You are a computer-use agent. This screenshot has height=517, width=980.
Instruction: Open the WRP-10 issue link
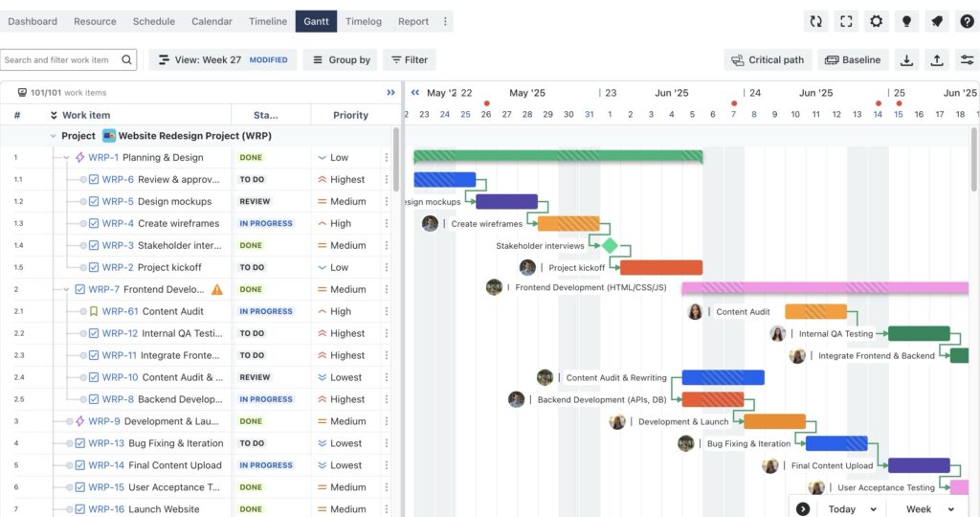[120, 377]
